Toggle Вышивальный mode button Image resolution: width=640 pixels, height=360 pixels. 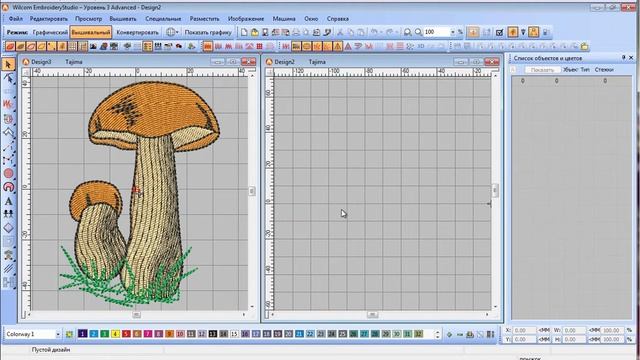pyautogui.click(x=91, y=32)
